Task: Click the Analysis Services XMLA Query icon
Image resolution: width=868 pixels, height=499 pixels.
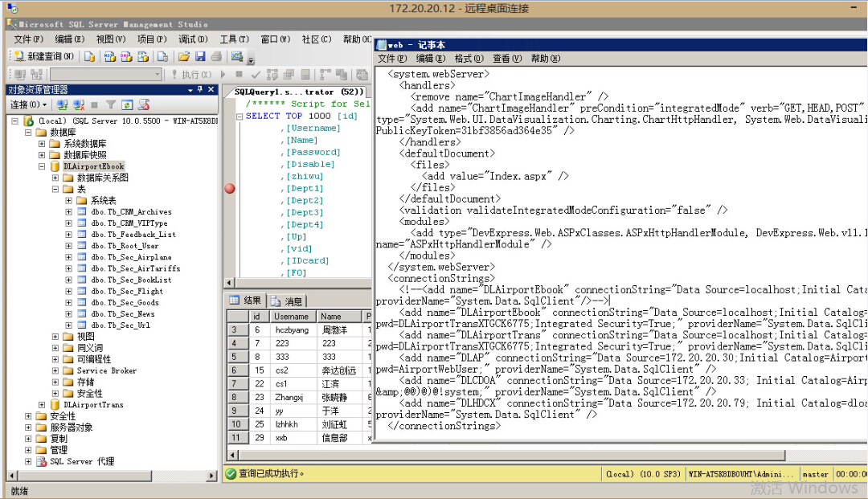Action: tap(143, 56)
